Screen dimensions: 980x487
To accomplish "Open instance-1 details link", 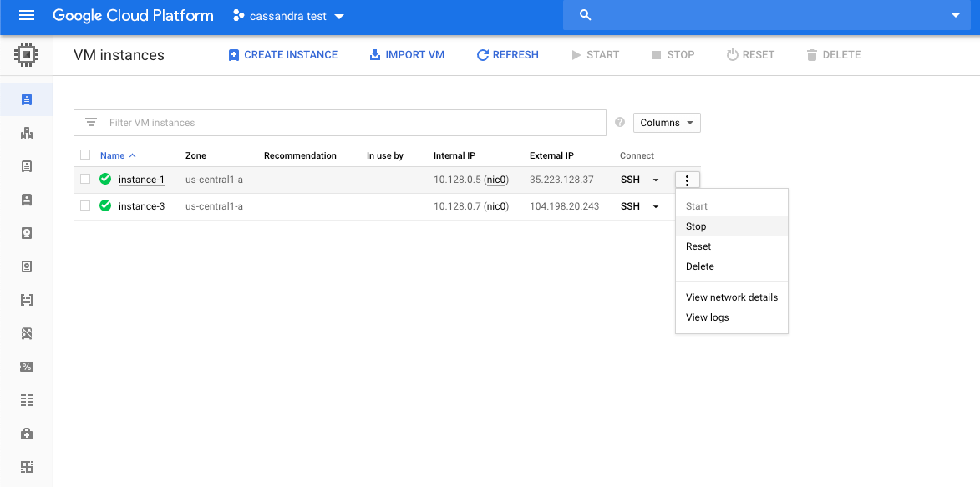I will [141, 180].
